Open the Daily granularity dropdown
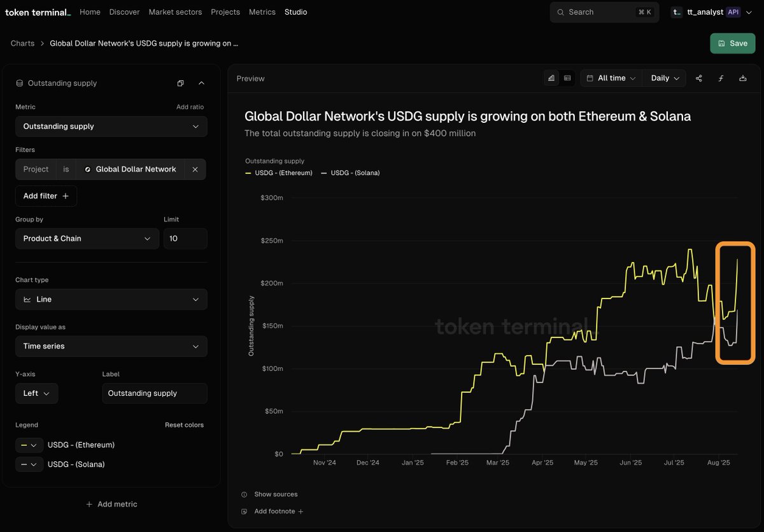 coord(665,78)
